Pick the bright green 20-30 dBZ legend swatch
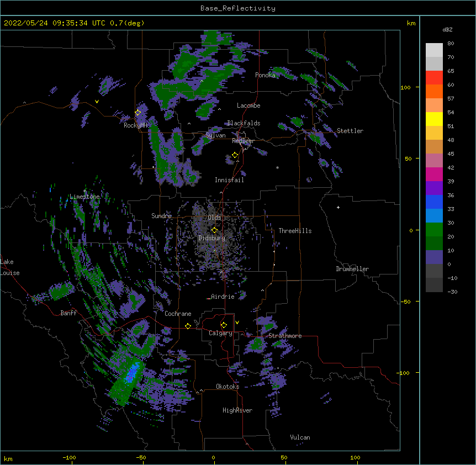 (x=434, y=230)
